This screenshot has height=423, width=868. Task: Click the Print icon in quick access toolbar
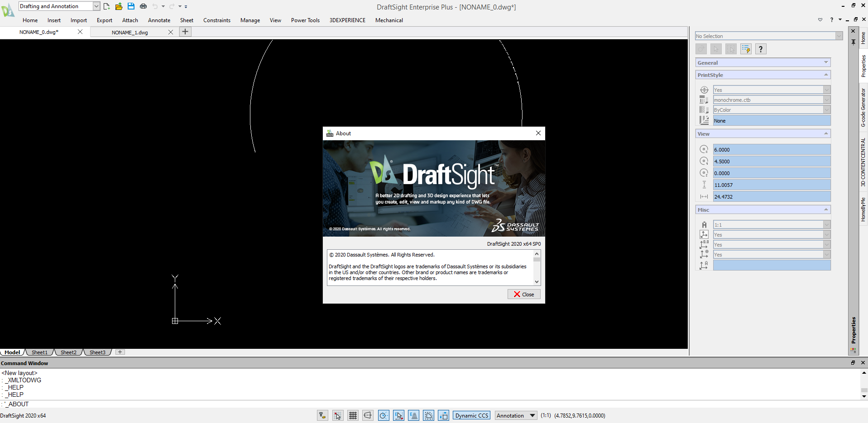(x=143, y=6)
